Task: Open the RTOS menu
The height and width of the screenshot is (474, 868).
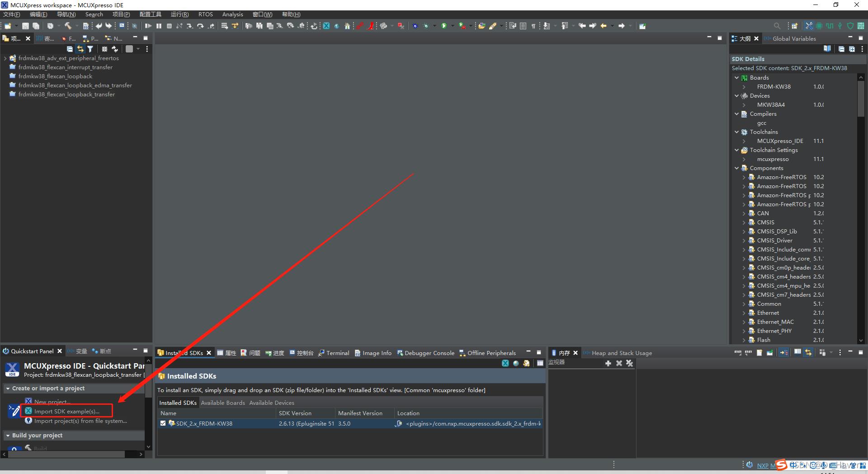Action: [206, 14]
